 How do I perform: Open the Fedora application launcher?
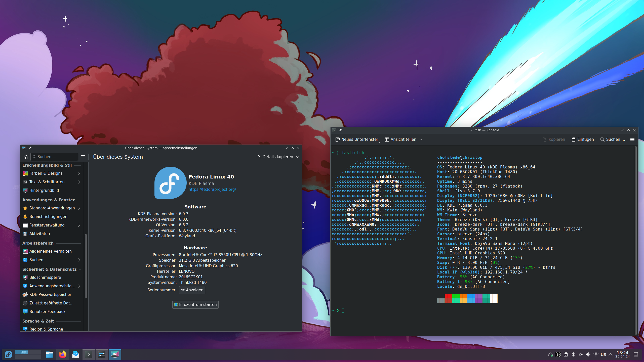pyautogui.click(x=8, y=354)
